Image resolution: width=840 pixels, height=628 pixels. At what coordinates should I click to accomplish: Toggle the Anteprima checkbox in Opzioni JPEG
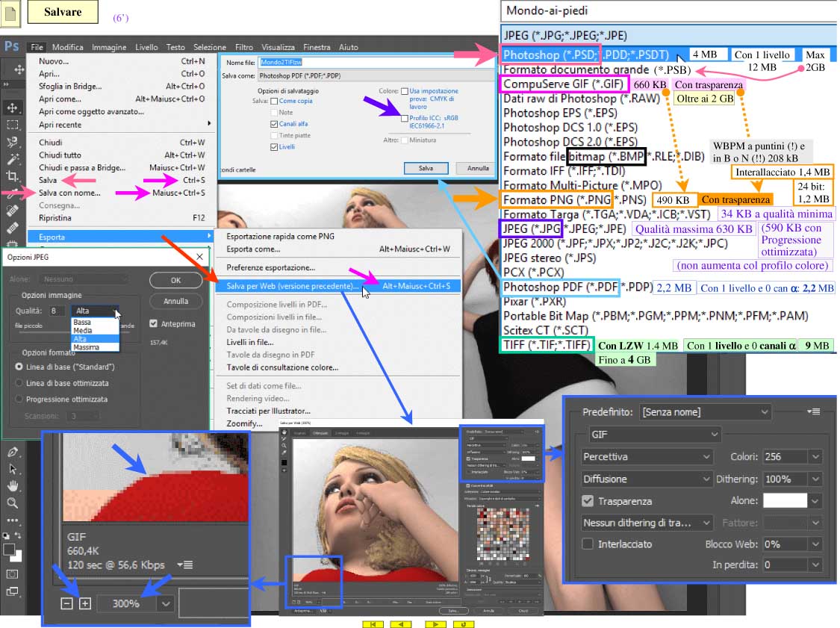pos(154,323)
